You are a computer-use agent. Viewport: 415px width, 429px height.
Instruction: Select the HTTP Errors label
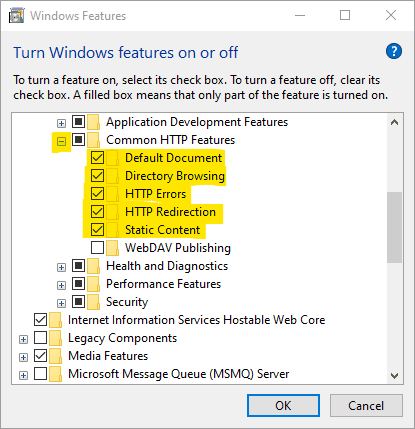[156, 194]
